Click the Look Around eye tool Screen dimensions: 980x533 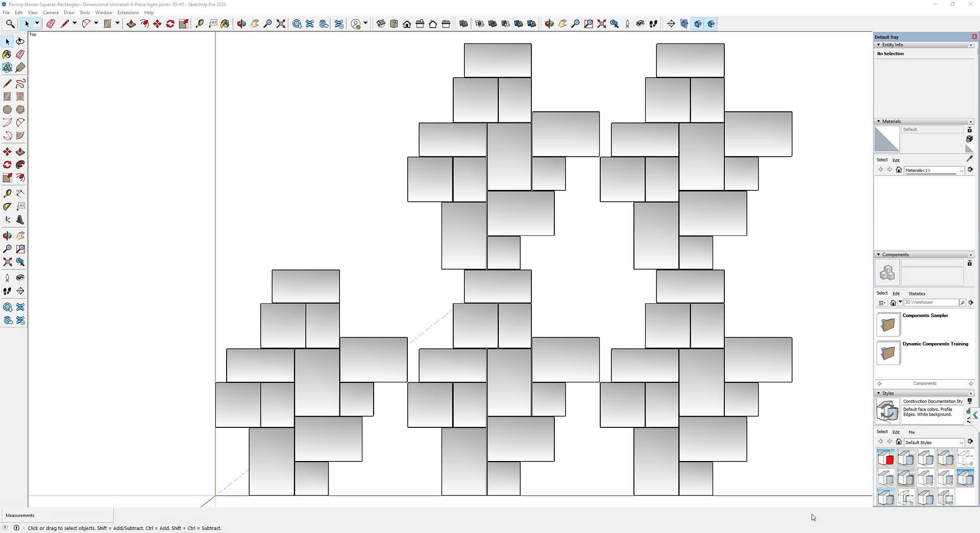tap(20, 278)
